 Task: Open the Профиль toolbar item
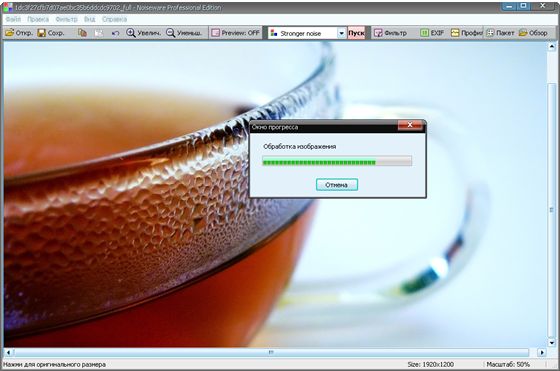tap(466, 33)
